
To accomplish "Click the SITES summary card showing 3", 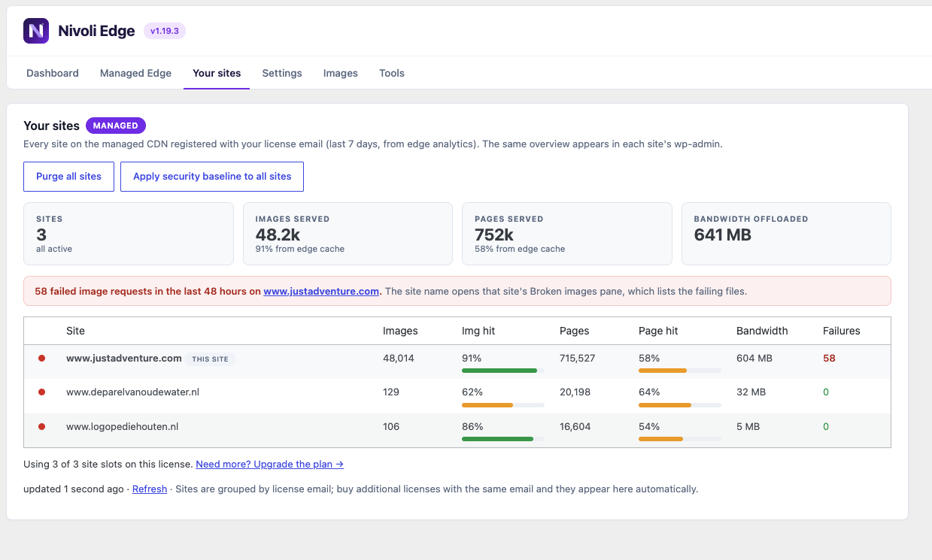I will pyautogui.click(x=129, y=234).
